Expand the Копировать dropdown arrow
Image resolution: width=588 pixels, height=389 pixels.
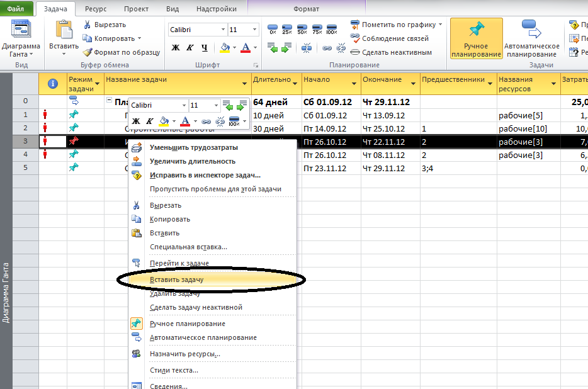pyautogui.click(x=140, y=38)
